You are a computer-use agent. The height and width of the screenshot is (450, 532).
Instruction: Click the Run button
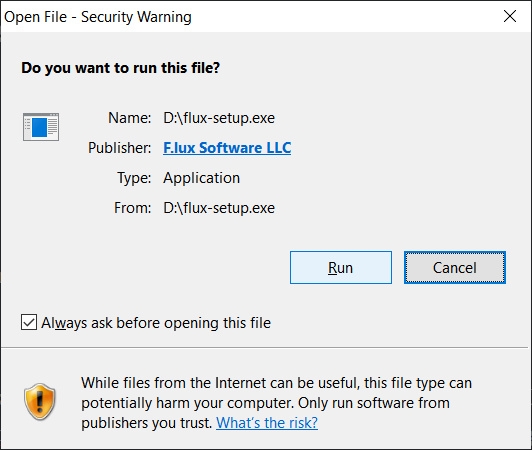click(341, 267)
